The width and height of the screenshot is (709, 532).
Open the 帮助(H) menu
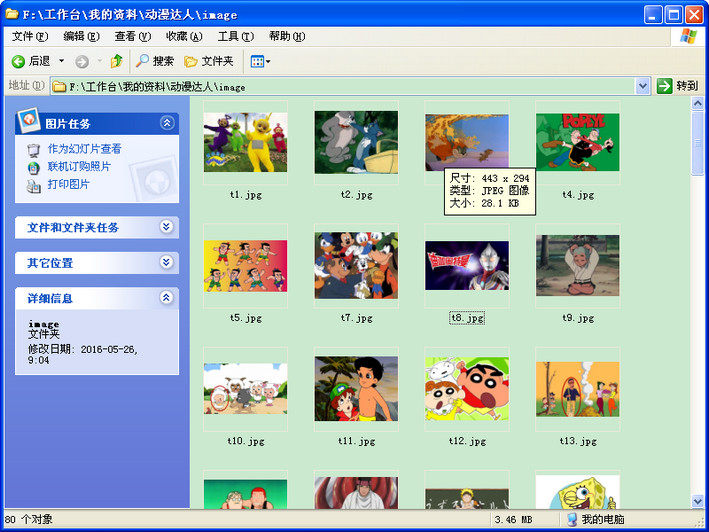[287, 36]
